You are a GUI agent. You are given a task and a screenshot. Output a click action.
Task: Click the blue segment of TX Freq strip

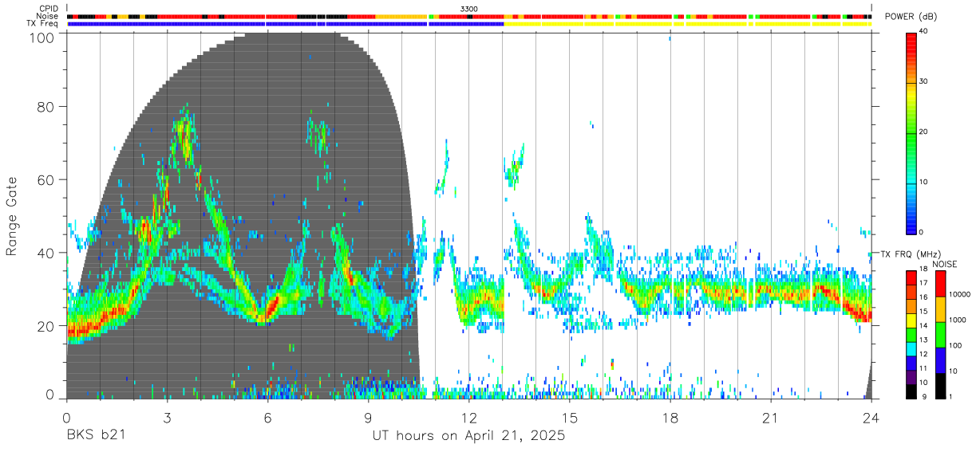point(286,24)
